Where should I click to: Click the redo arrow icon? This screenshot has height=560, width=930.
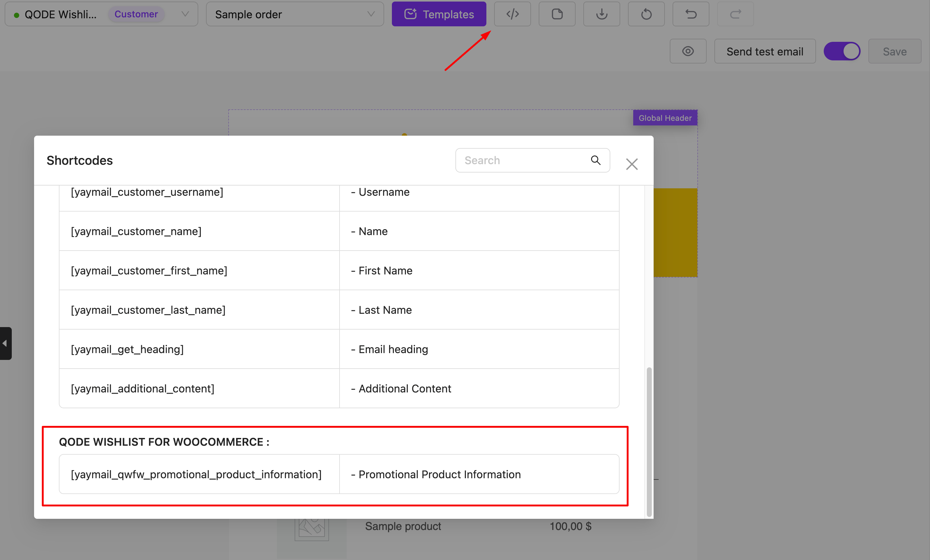pos(735,14)
